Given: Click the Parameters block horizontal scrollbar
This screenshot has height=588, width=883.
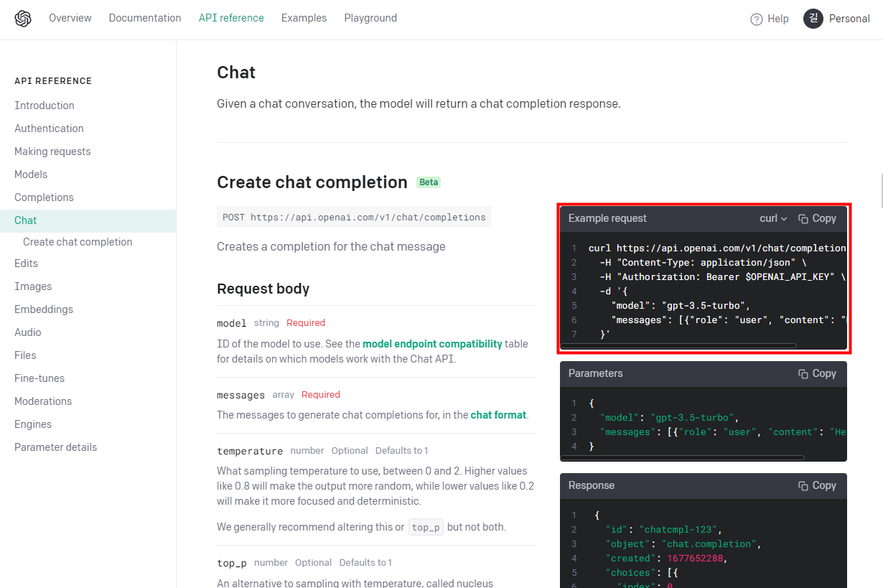Looking at the screenshot, I should coord(683,457).
